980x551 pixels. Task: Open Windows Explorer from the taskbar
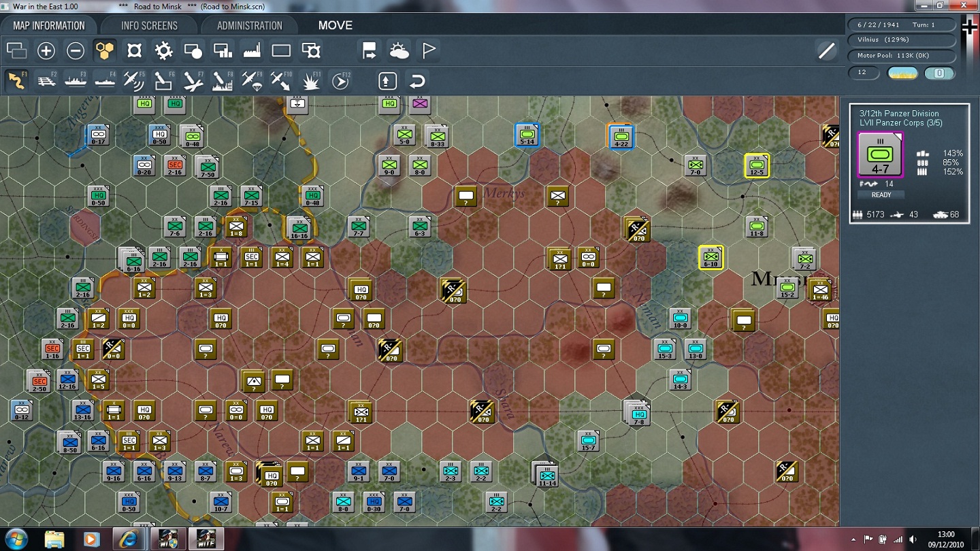[x=54, y=539]
